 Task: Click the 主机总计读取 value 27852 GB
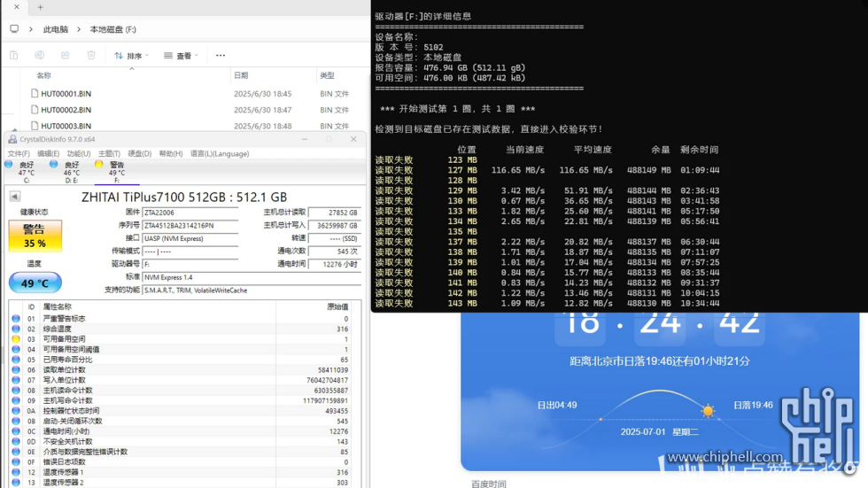pyautogui.click(x=335, y=213)
